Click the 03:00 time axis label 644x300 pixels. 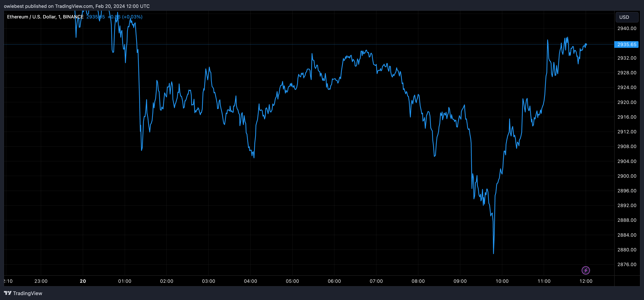pos(209,281)
